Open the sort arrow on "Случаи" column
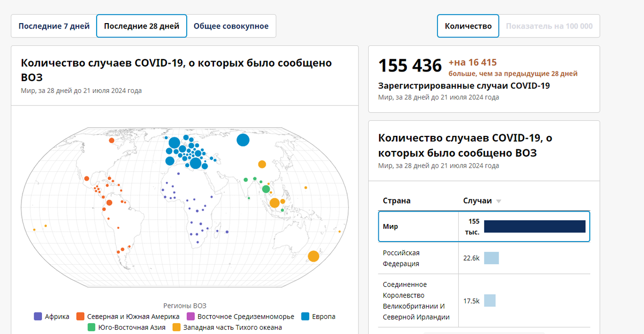Screen dimensions: 644x334 point(499,200)
